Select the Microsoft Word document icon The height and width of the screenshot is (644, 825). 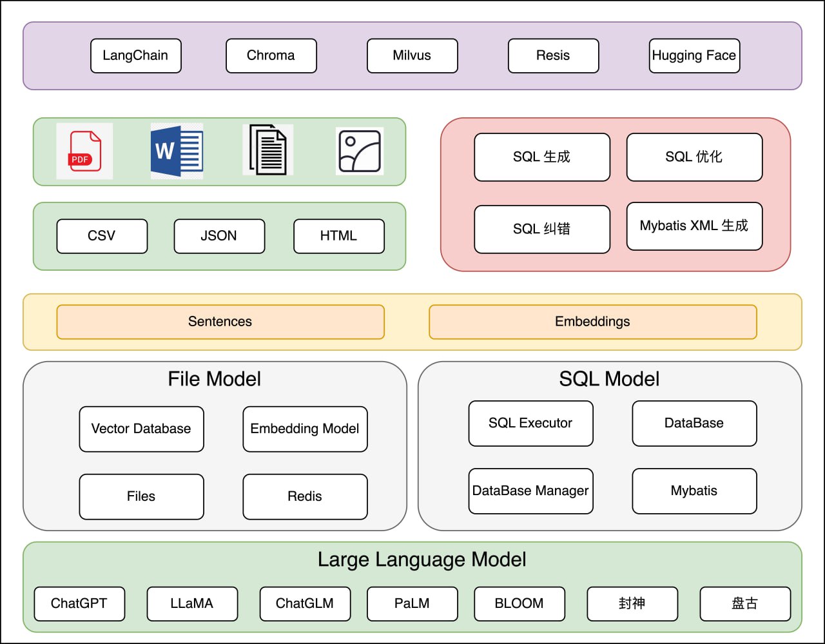[177, 151]
